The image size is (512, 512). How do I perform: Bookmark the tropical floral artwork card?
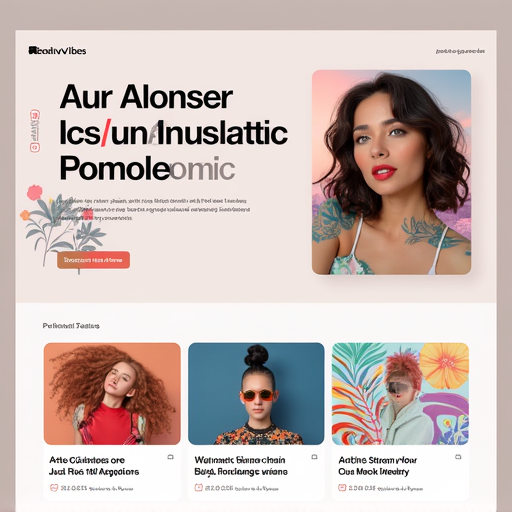[x=458, y=457]
